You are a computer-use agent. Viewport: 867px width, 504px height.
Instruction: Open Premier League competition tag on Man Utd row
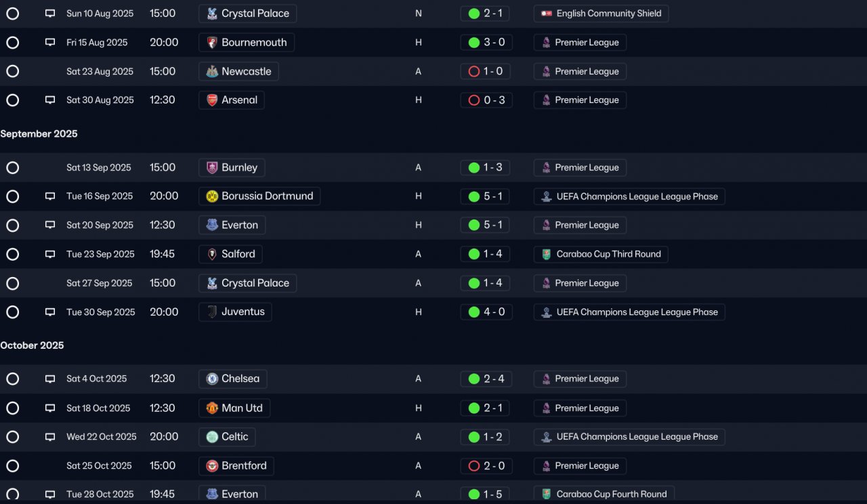click(580, 408)
